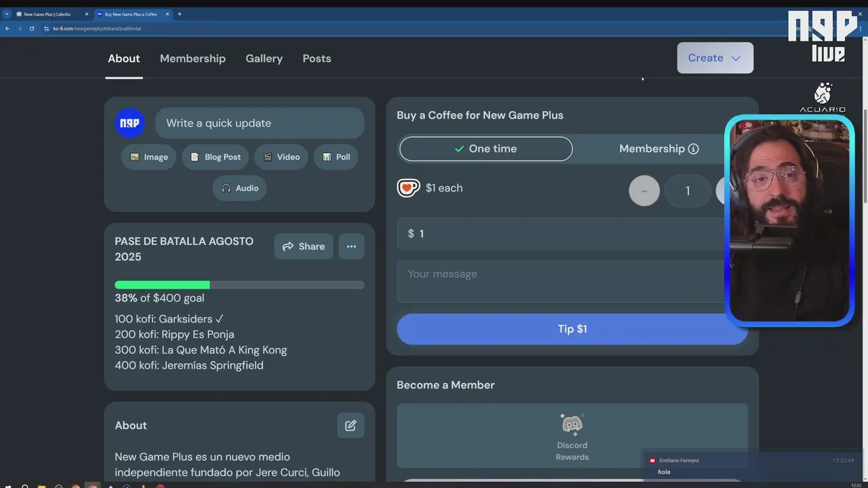Viewport: 868px width, 488px height.
Task: Go to the Gallery tab
Action: [264, 58]
